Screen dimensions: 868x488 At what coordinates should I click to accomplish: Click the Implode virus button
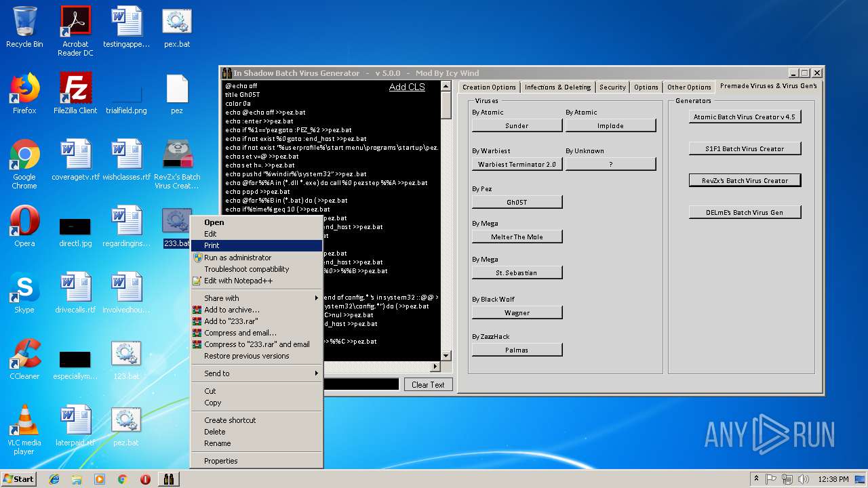610,125
